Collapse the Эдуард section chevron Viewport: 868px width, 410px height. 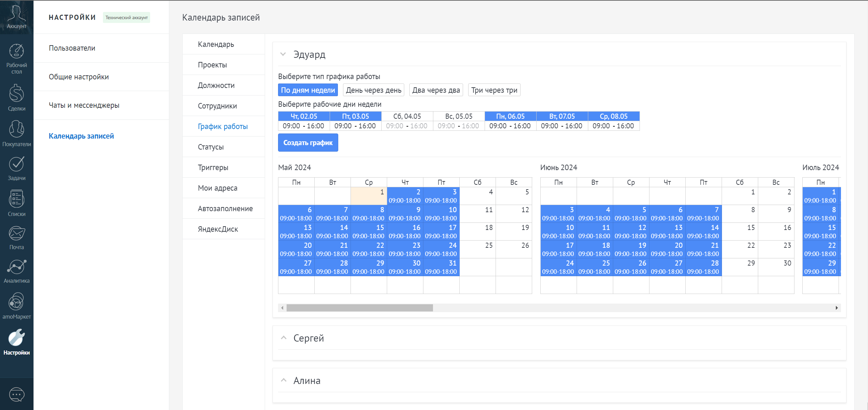tap(283, 54)
